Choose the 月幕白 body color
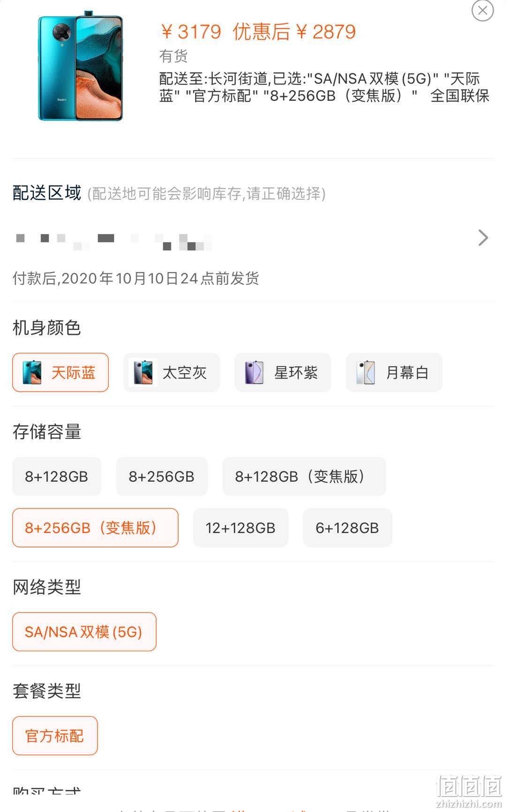 coord(394,372)
